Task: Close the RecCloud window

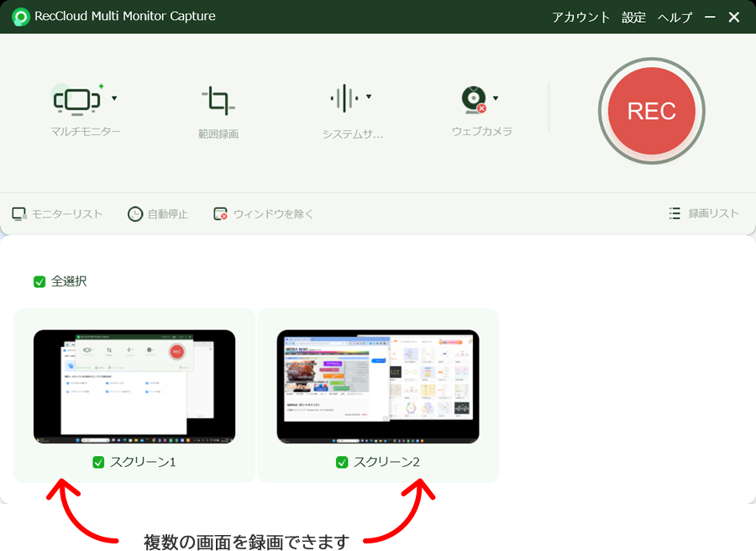Action: point(734,18)
